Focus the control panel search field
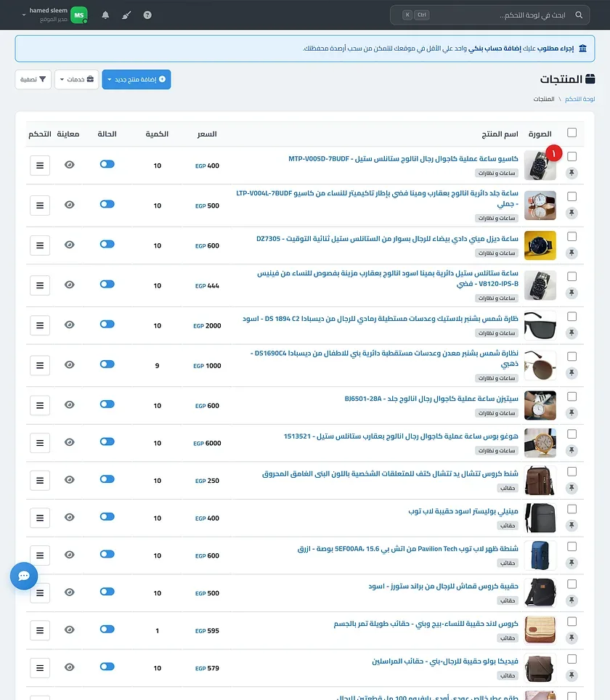 (x=490, y=15)
